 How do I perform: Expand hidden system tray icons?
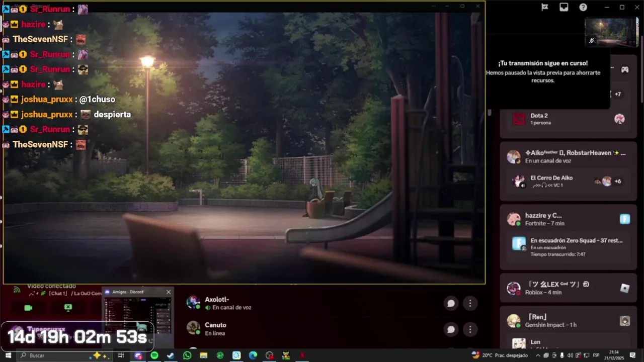tap(538, 355)
